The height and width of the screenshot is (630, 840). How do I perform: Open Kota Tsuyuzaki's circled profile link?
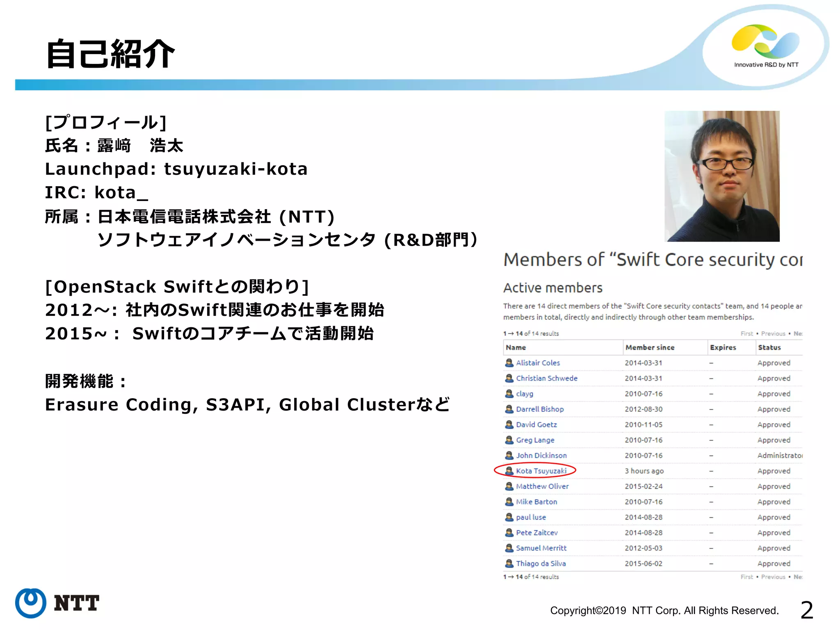click(x=541, y=471)
